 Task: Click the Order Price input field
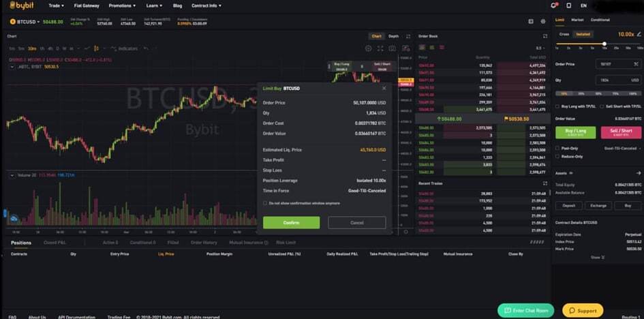tap(618, 64)
